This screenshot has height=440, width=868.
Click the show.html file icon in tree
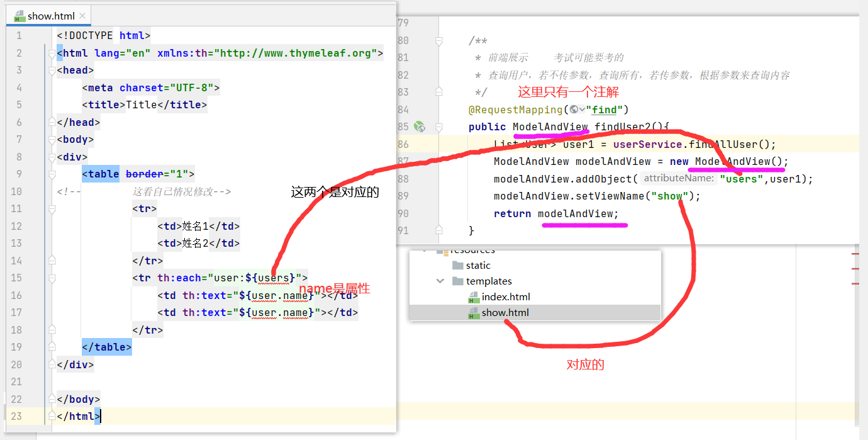(474, 313)
